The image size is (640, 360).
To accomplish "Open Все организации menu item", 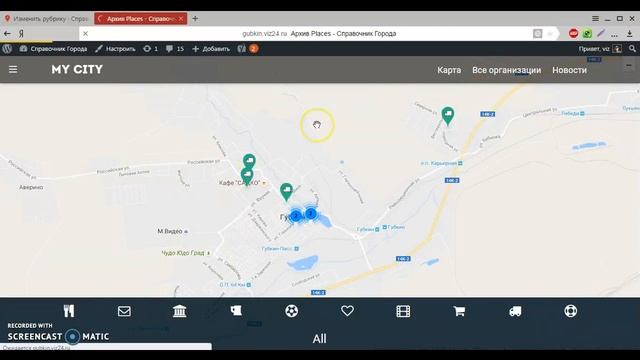I will pyautogui.click(x=507, y=70).
